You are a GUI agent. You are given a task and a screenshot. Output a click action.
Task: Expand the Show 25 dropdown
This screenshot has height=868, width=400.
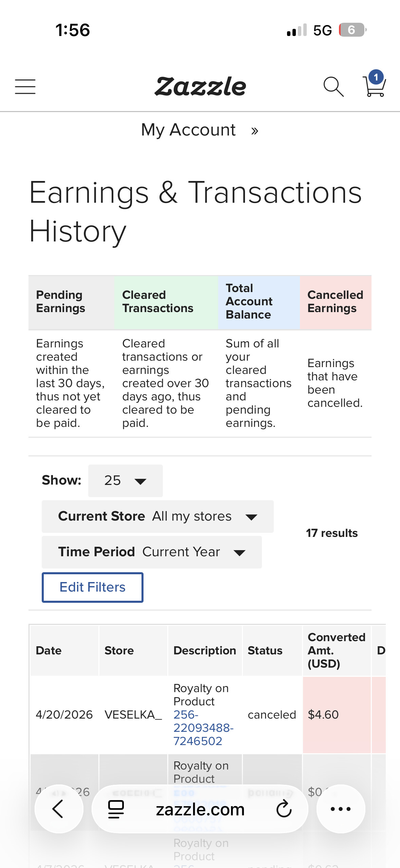(x=125, y=481)
